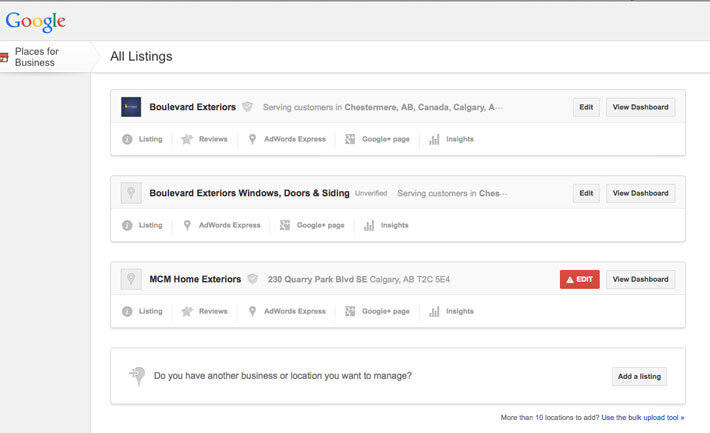Viewport: 710px width, 433px height.
Task: Open Google+ page for Windows, Doors & Siding
Action: pyautogui.click(x=320, y=225)
